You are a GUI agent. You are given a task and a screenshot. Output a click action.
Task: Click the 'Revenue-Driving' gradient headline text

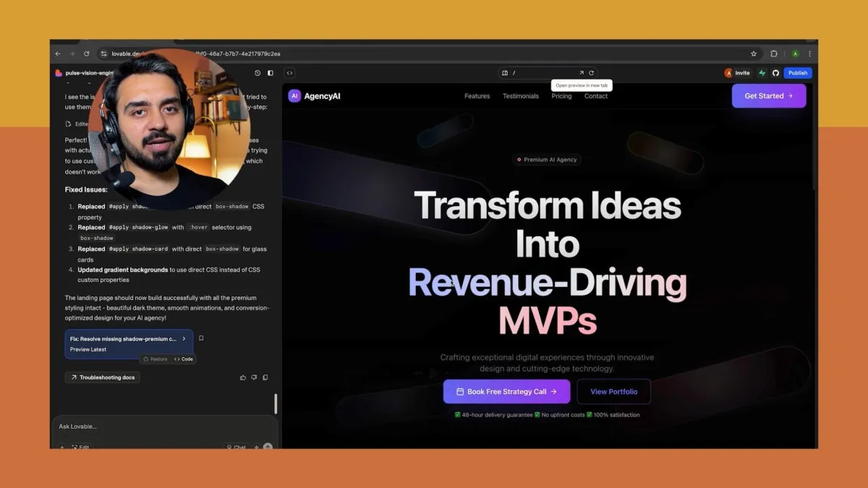548,283
